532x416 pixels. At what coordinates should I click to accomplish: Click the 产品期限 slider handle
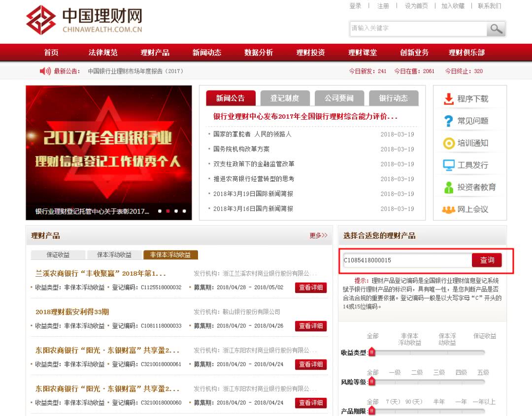[x=372, y=411]
